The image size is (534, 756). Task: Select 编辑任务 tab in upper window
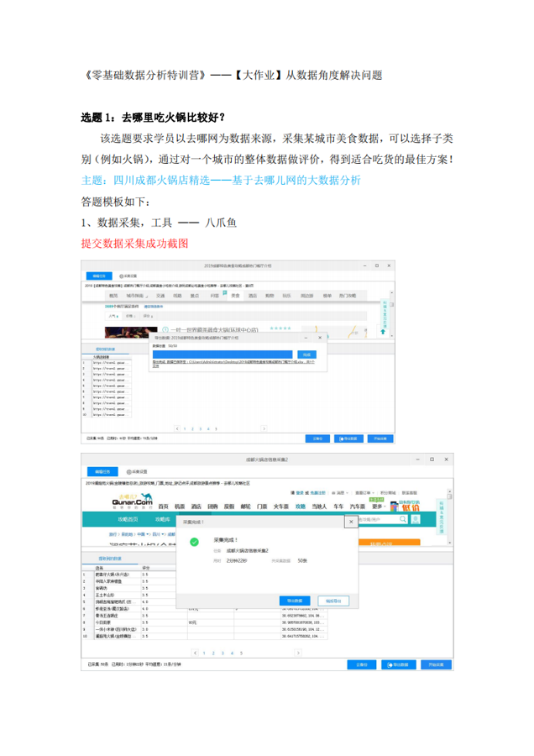tap(99, 276)
